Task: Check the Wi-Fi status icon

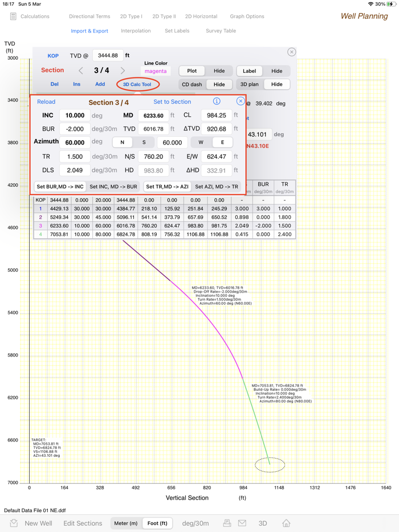Action: tap(371, 4)
